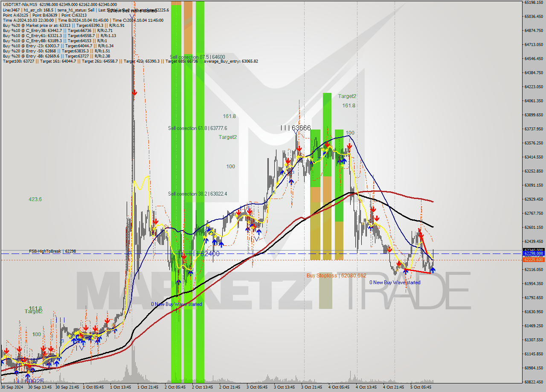Click 65198.000 on the price axis

(534, 3)
